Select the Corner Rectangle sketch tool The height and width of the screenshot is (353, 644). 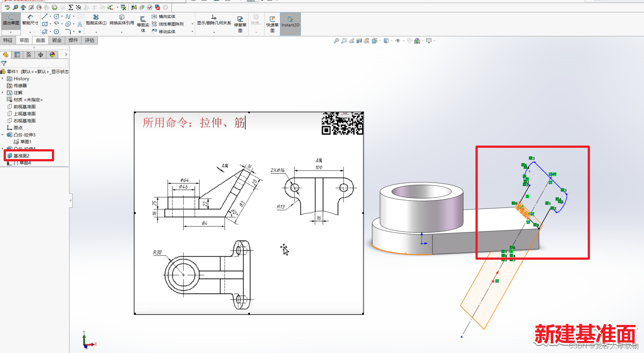pos(45,24)
